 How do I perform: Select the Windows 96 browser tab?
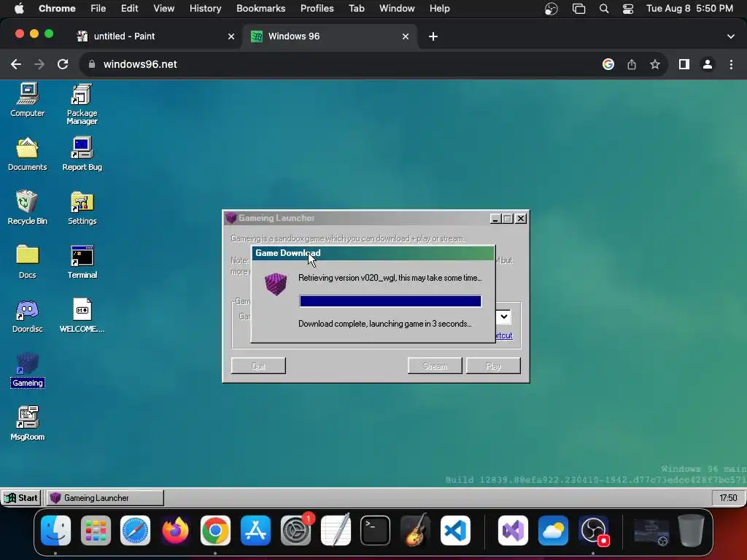pos(329,36)
